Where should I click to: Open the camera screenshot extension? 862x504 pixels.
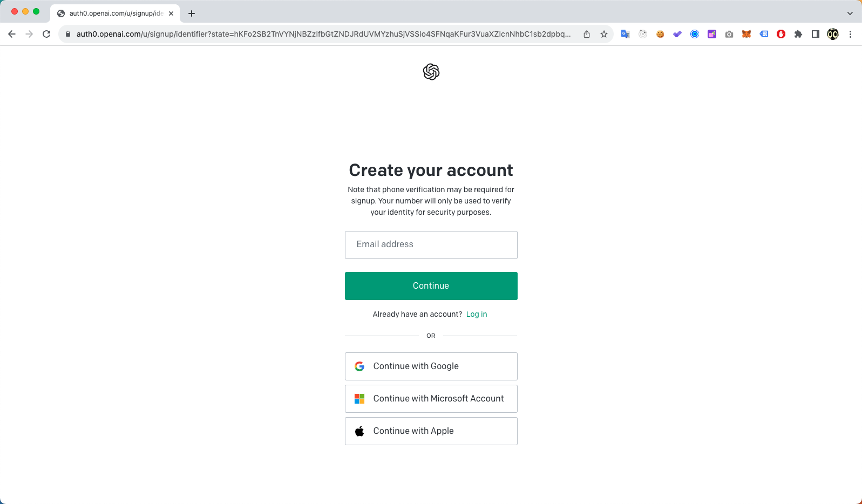(x=729, y=34)
